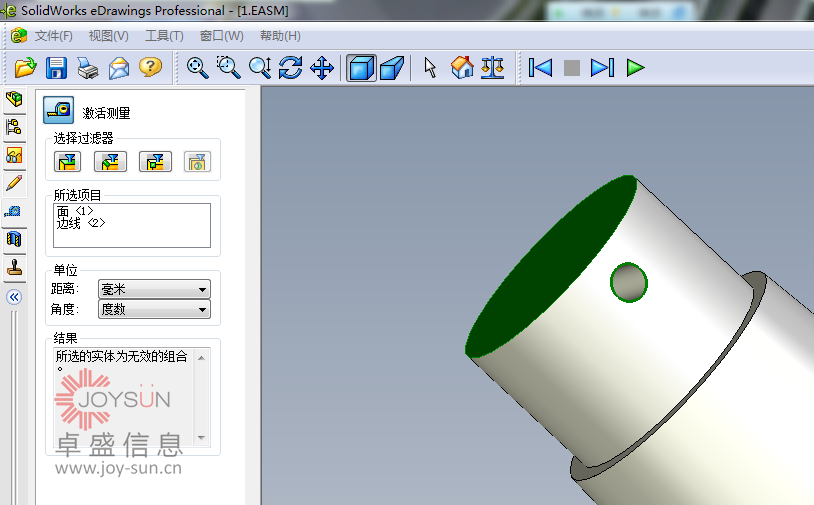This screenshot has width=814, height=505.
Task: Open the Markup pencil sidebar tab
Action: 15,183
